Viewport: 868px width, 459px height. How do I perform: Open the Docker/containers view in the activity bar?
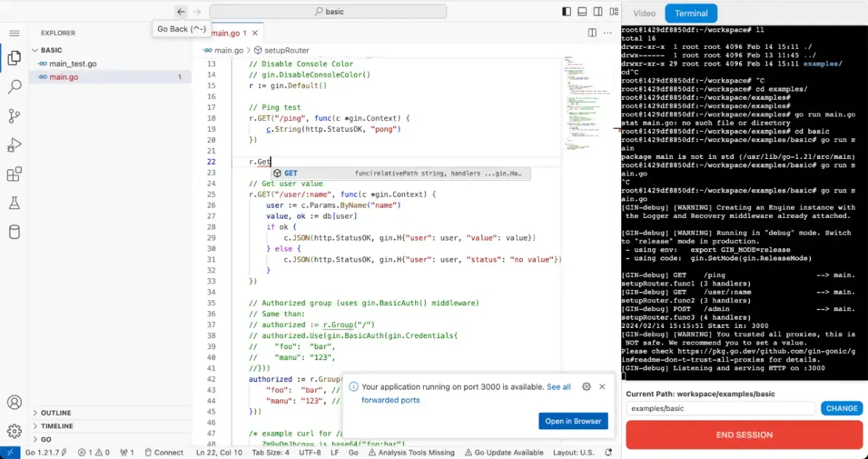point(14,232)
